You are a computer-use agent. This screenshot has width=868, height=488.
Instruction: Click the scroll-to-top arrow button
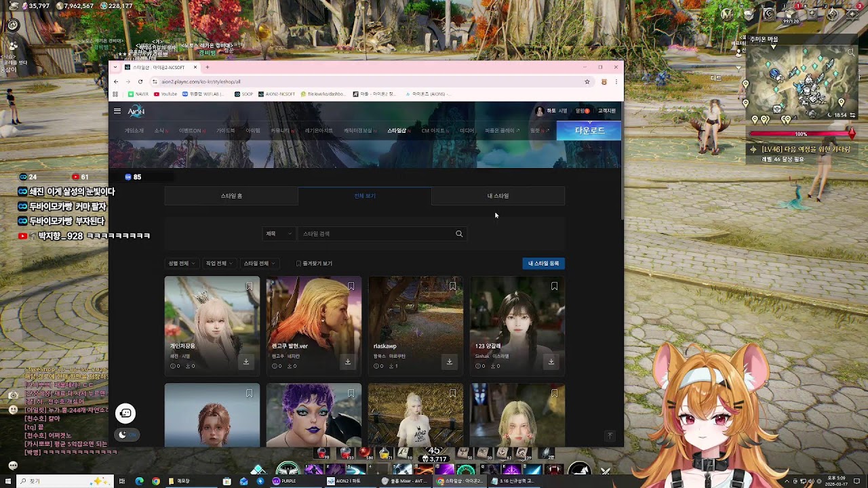(x=610, y=436)
